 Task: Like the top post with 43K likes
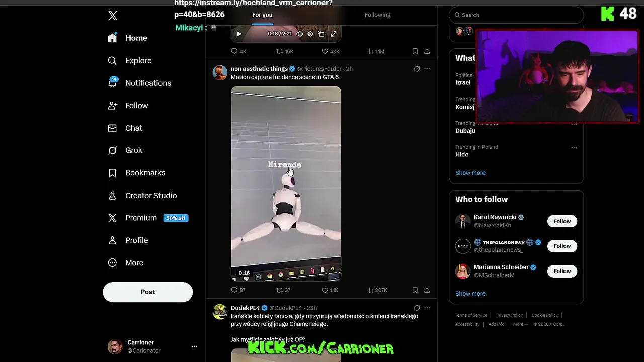tap(331, 51)
